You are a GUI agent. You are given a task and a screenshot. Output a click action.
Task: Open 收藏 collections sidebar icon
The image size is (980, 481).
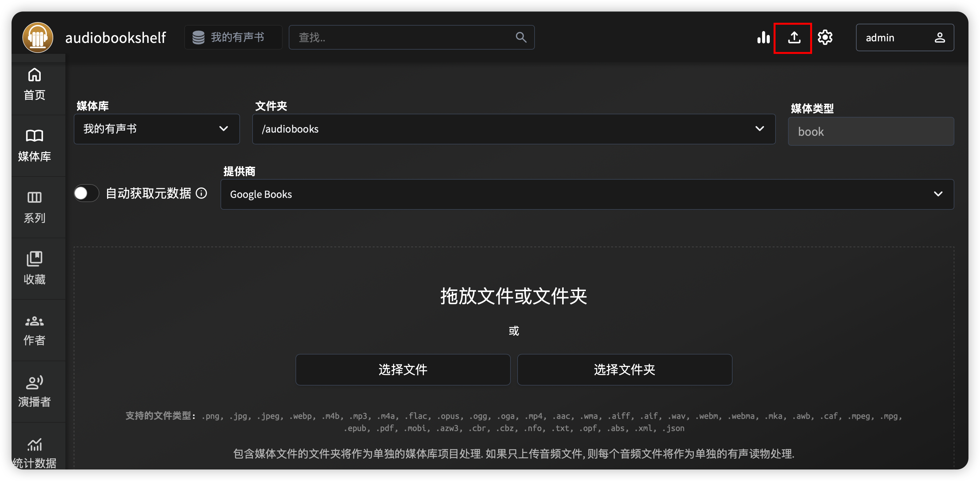coord(35,268)
